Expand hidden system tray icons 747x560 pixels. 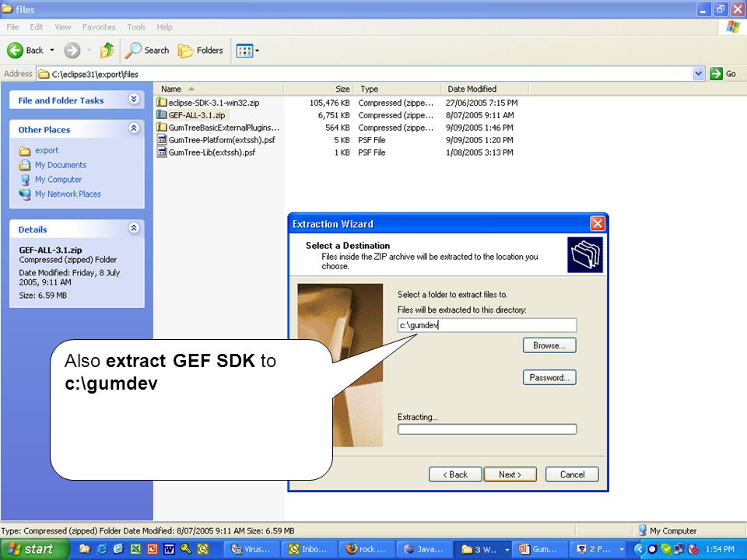(639, 549)
